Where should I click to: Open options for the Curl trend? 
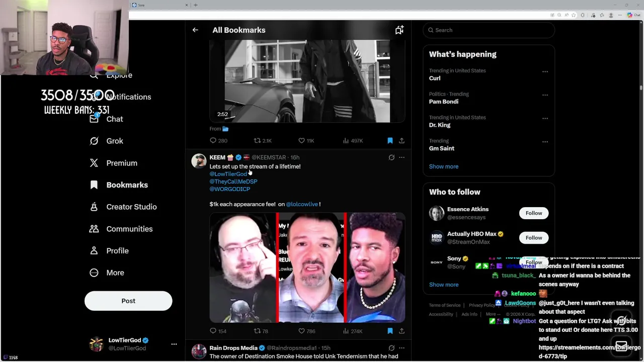pyautogui.click(x=545, y=71)
